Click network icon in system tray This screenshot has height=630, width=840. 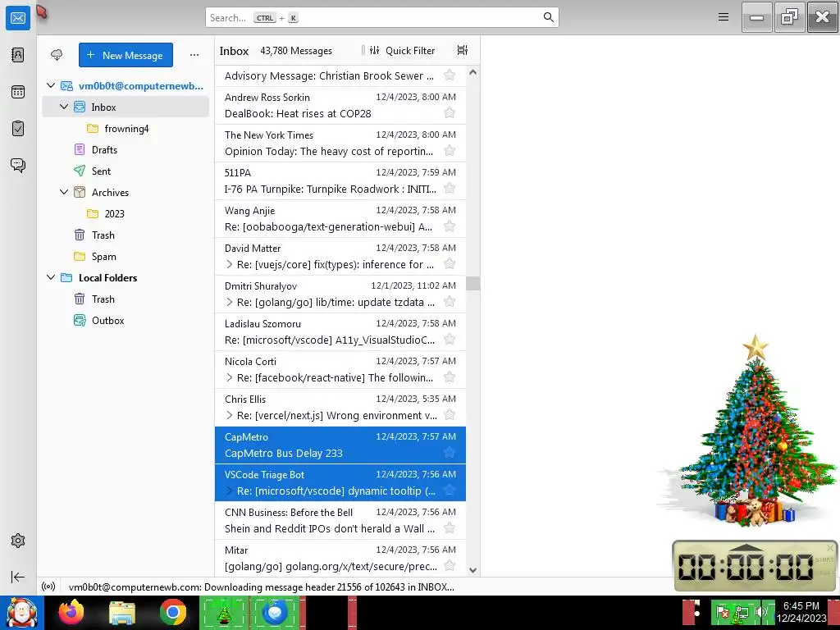click(742, 612)
